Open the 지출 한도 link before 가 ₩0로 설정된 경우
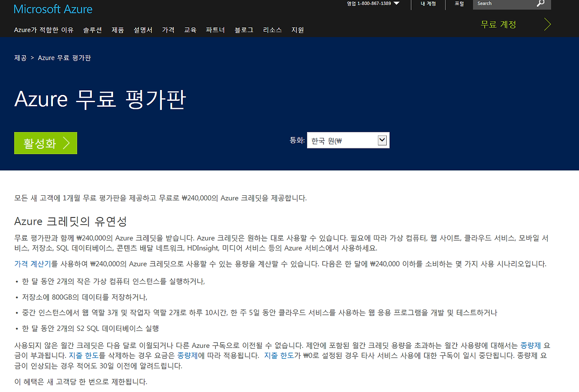The width and height of the screenshot is (579, 392). [280, 356]
